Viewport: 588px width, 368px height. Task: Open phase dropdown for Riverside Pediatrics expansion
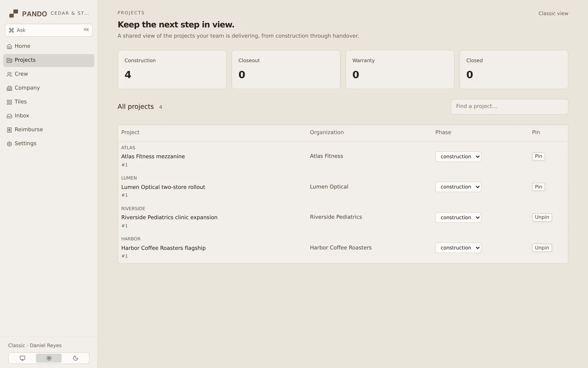coord(458,217)
